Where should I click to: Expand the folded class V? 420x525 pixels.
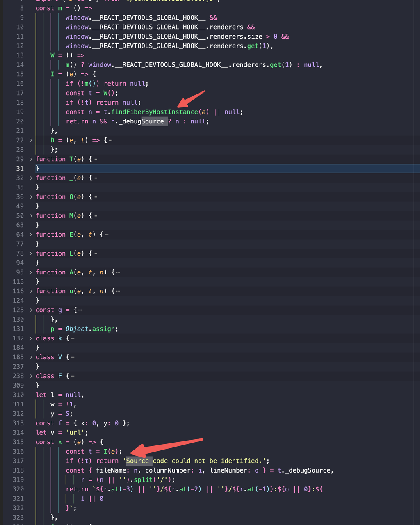[31, 357]
